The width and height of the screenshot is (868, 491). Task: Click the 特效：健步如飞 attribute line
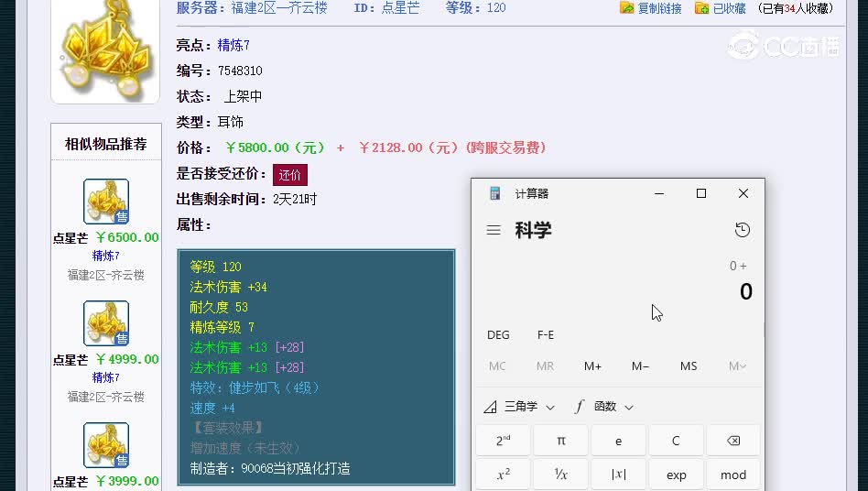(x=255, y=387)
